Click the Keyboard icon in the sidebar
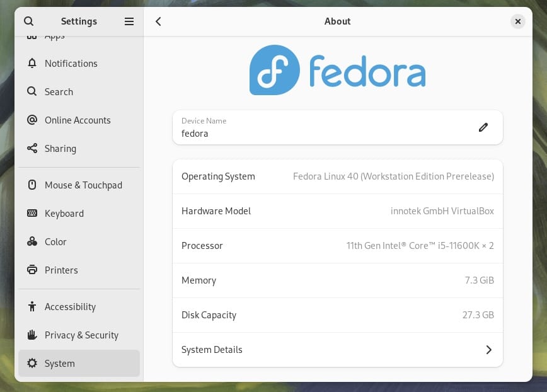The image size is (547, 392). click(32, 214)
